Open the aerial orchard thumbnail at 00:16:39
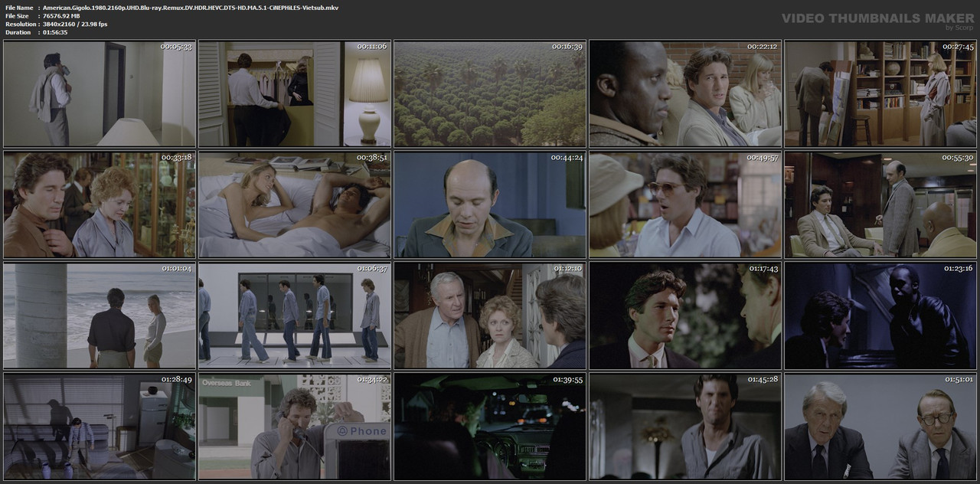 click(x=490, y=93)
